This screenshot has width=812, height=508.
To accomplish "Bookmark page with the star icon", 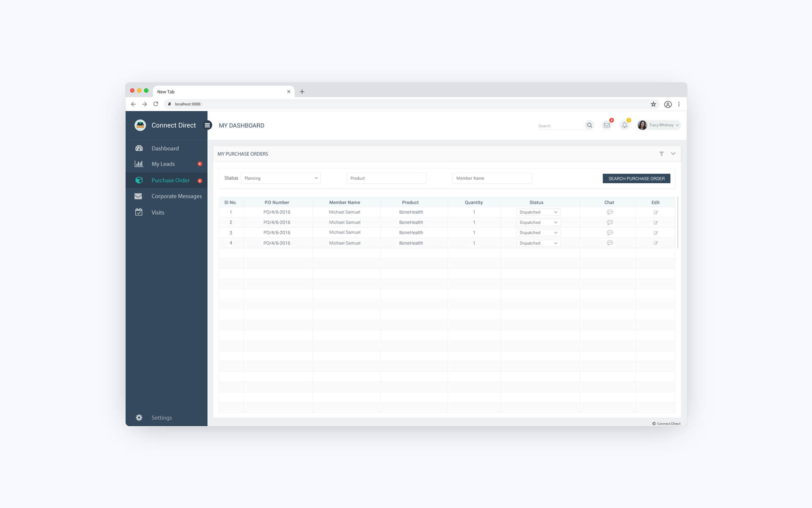I will tap(653, 104).
